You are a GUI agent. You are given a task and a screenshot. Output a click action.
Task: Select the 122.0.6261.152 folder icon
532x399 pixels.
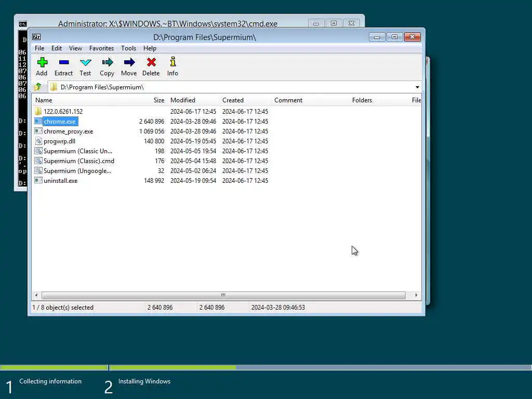(38, 111)
